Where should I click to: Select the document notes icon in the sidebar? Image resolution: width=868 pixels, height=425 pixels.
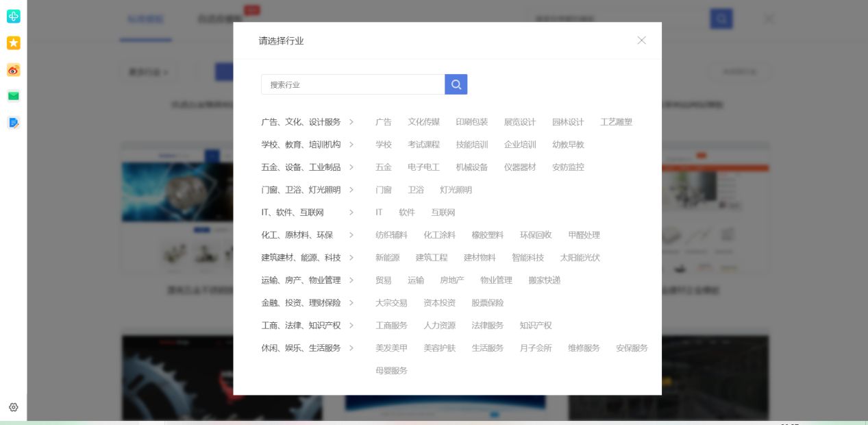14,123
